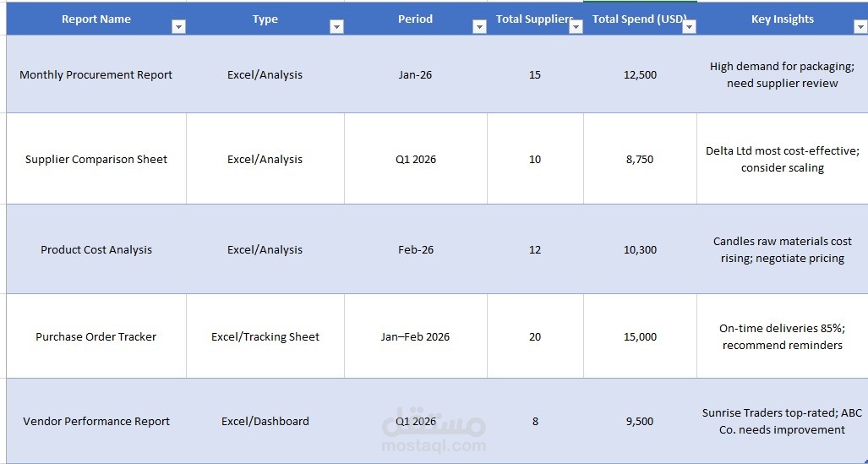Open the Report Name filter dropdown
Screen dimensions: 868x464
pyautogui.click(x=178, y=27)
